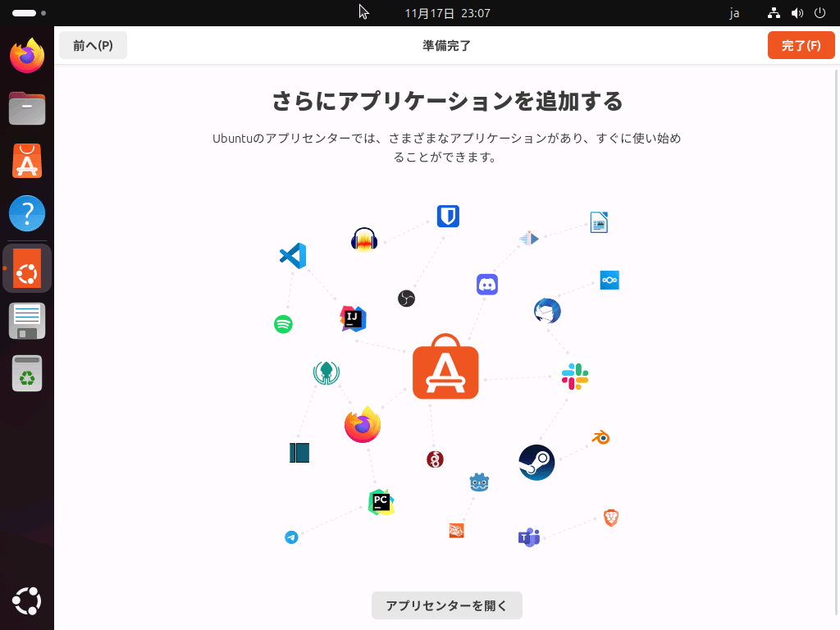Click the Blender icon
The image size is (840, 630).
[x=601, y=438]
